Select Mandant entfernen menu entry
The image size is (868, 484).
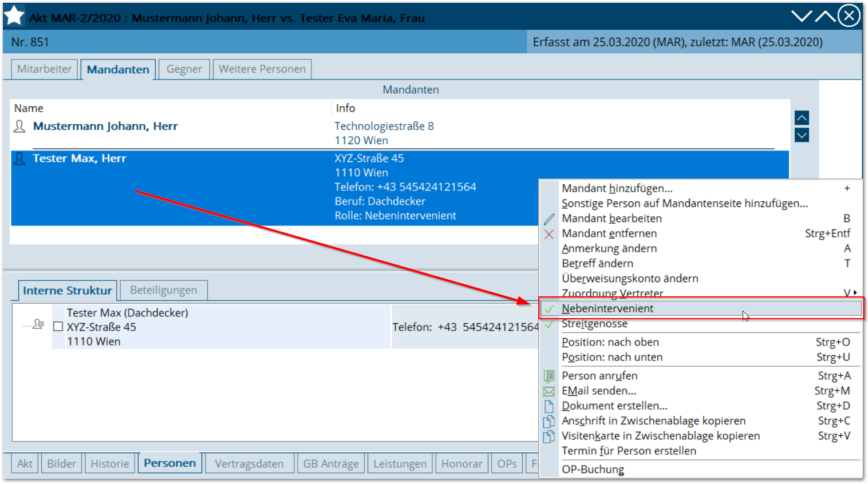coord(701,233)
